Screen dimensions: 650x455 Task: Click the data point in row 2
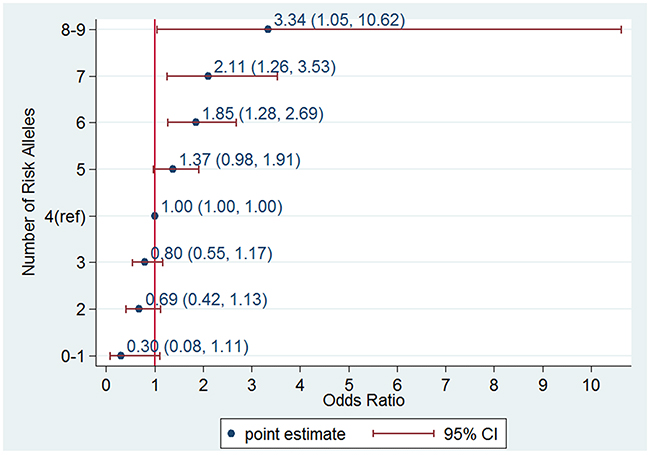coord(139,309)
